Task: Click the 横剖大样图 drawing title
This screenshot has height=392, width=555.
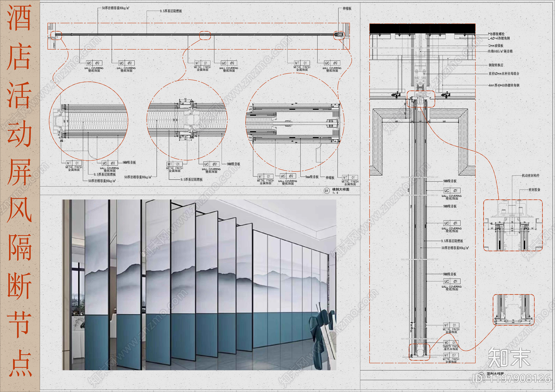Action: click(x=341, y=189)
